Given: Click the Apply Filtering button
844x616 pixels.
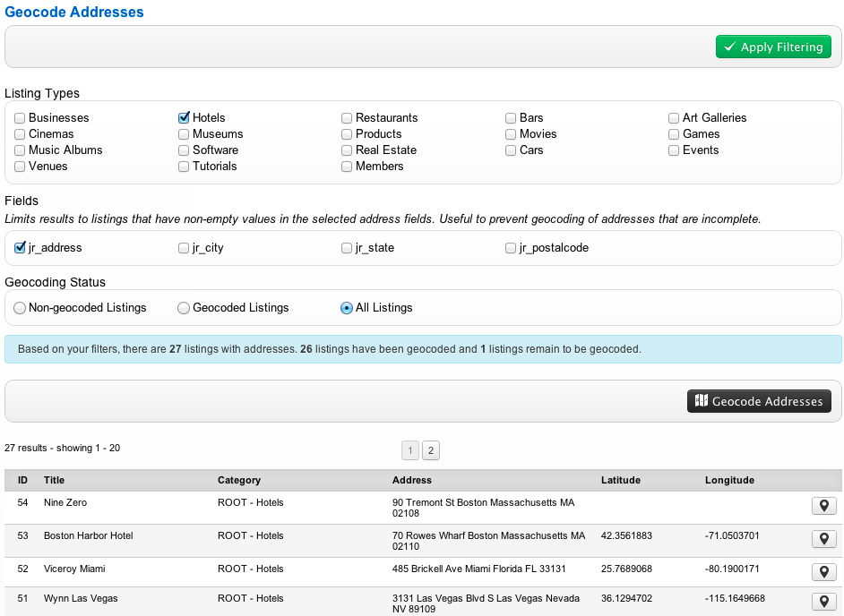Looking at the screenshot, I should pos(773,47).
